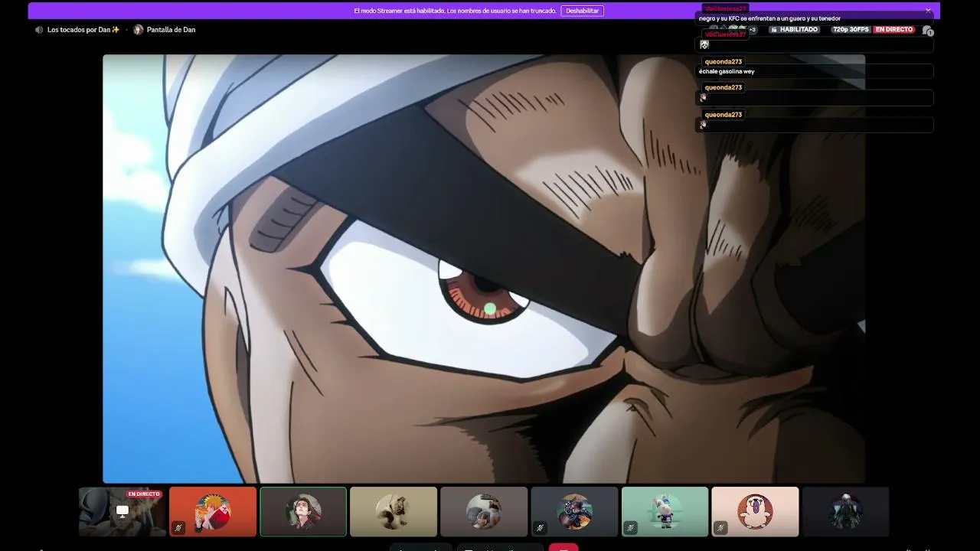Click the muted mic icon on the orange tile
The width and height of the screenshot is (980, 551).
point(178,527)
